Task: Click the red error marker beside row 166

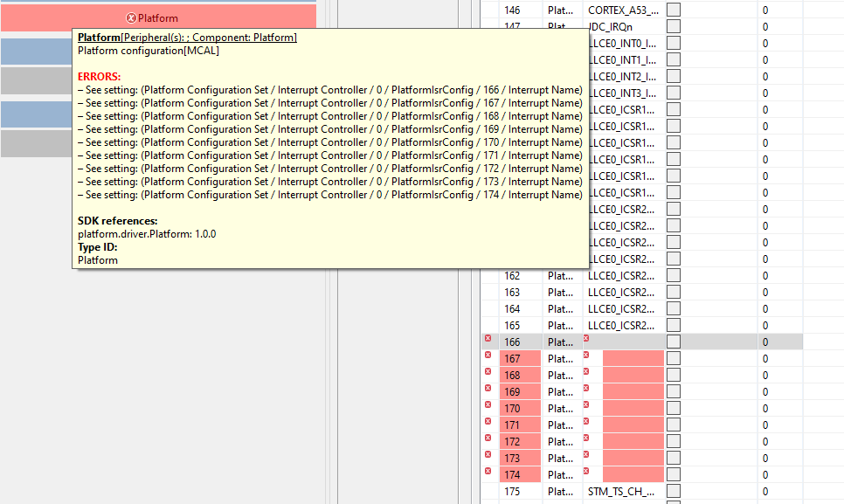Action: point(488,340)
